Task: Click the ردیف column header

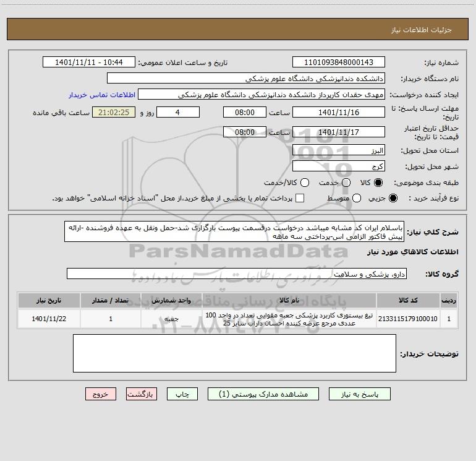Action: coord(449,301)
